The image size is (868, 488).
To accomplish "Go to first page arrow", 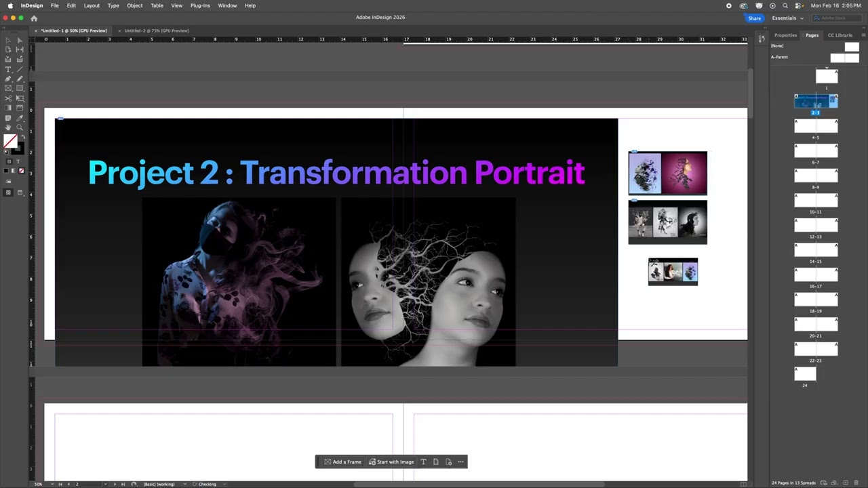I will 60,484.
